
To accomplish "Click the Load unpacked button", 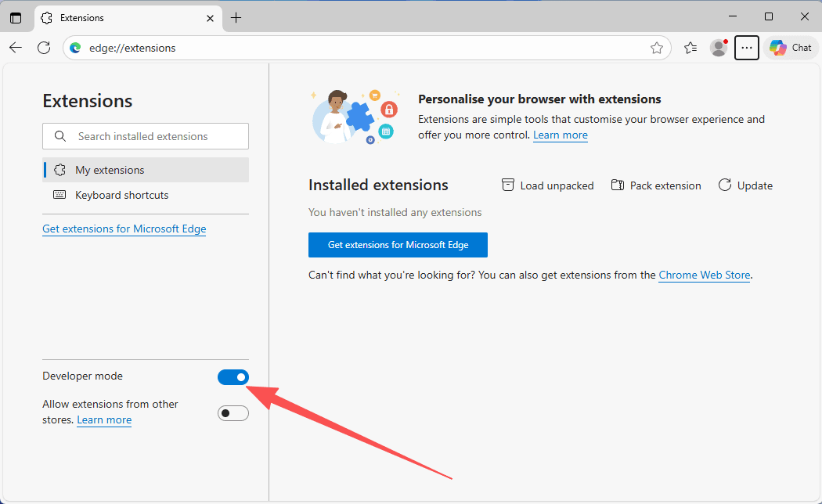I will click(547, 185).
